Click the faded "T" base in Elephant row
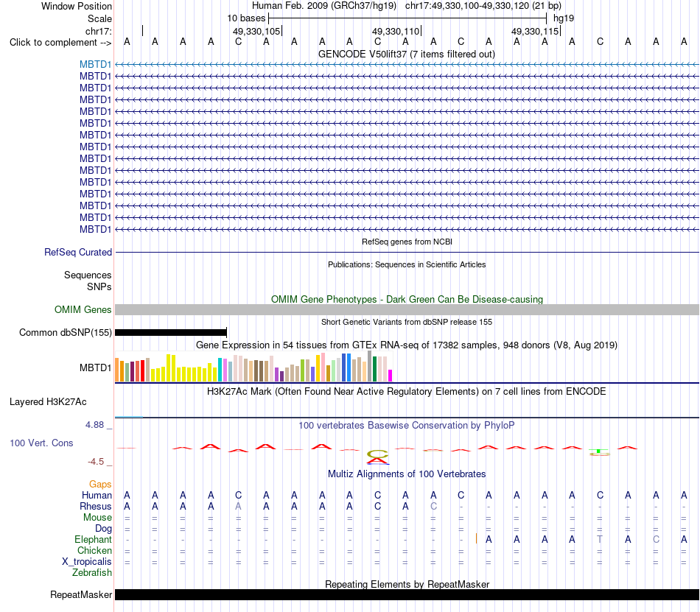Screen dimensions: 700x612 pyautogui.click(x=600, y=539)
